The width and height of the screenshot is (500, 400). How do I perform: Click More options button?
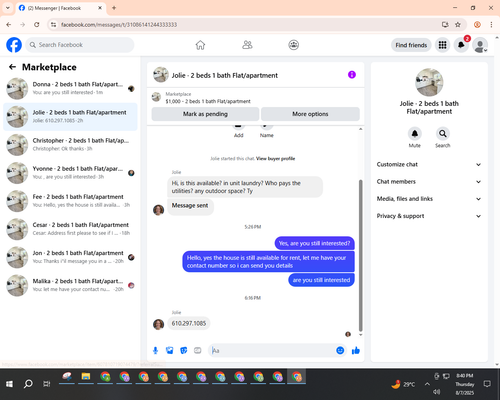tap(310, 114)
